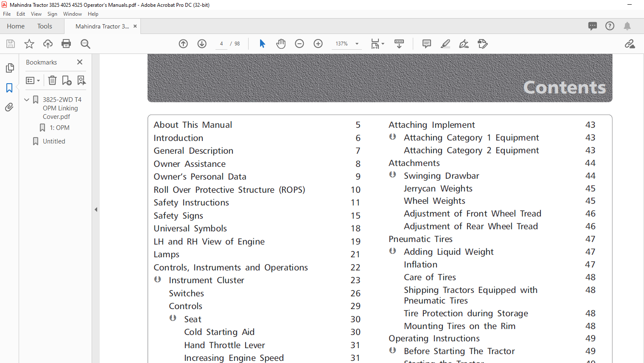
Task: Open the Sign menu
Action: [52, 14]
